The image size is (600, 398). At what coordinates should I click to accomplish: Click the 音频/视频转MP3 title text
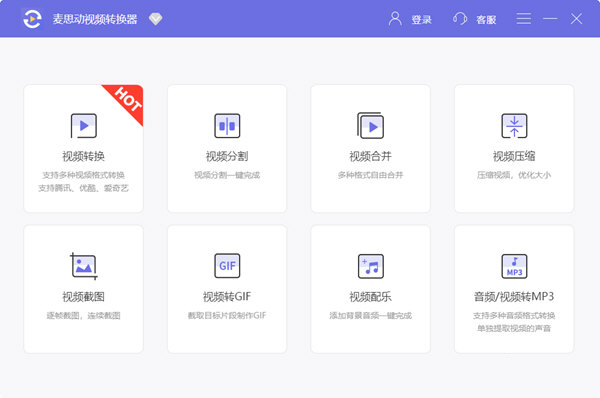coord(514,297)
